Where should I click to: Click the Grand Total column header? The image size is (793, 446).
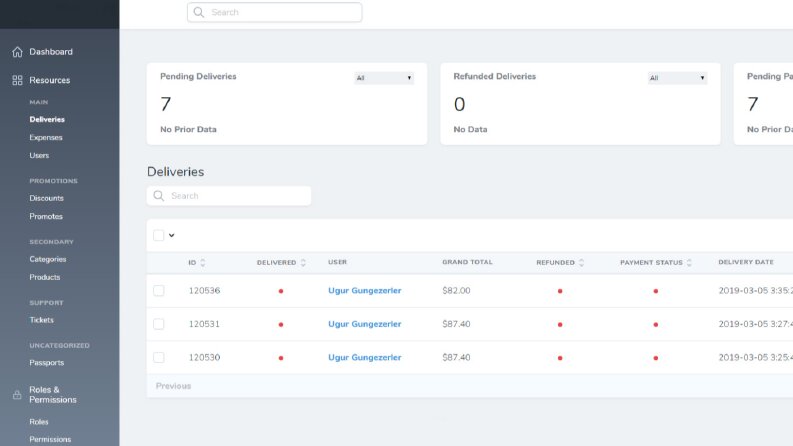pyautogui.click(x=467, y=262)
